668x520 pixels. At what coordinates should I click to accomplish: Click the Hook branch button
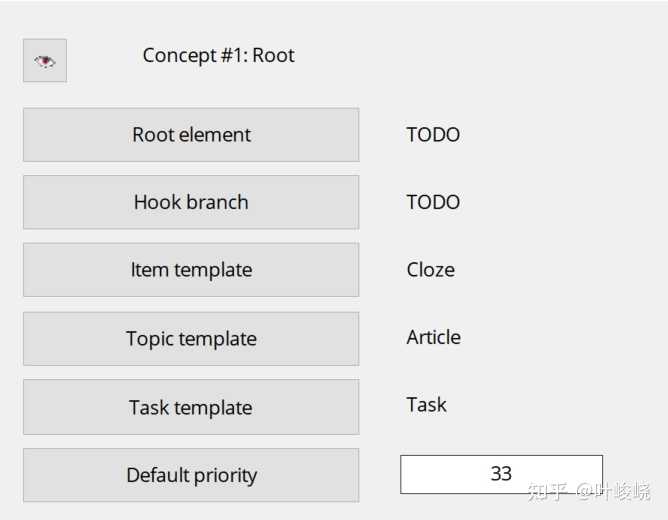[x=191, y=202]
